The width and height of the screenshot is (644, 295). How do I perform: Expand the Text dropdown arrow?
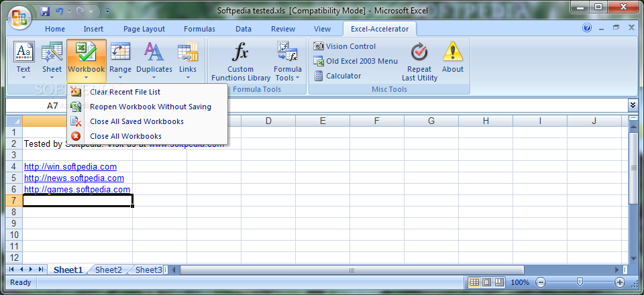tap(23, 78)
